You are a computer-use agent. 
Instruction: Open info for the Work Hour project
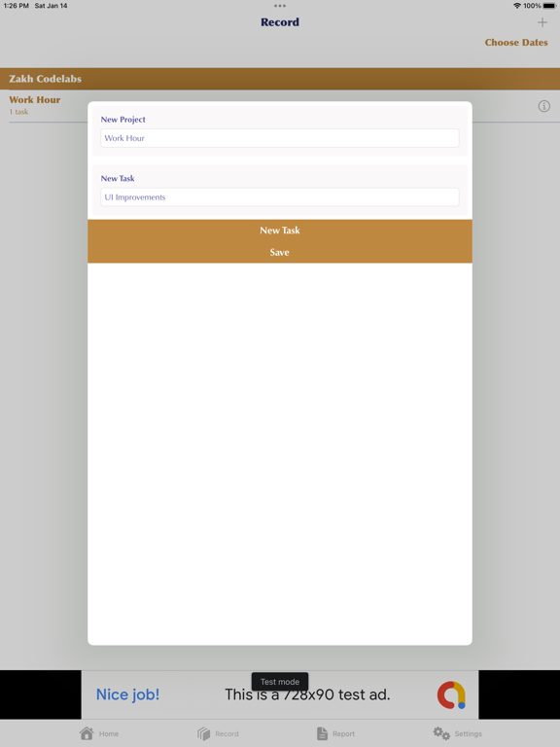[543, 106]
